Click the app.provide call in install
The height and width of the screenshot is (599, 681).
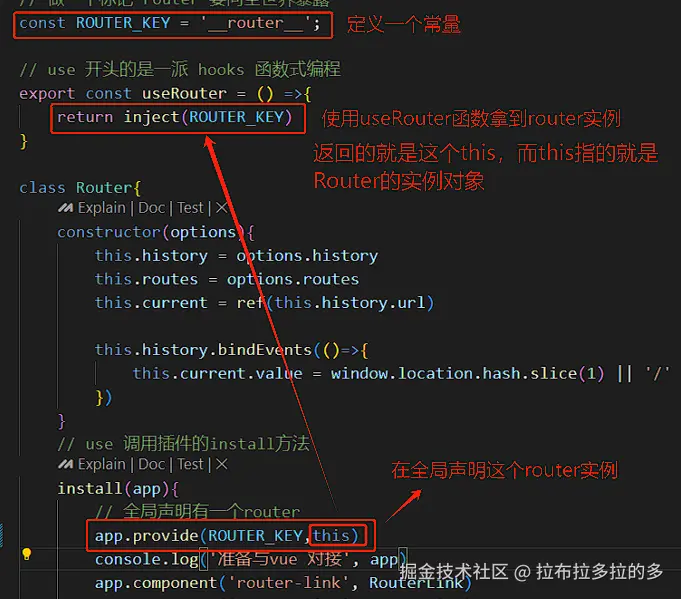click(x=226, y=536)
